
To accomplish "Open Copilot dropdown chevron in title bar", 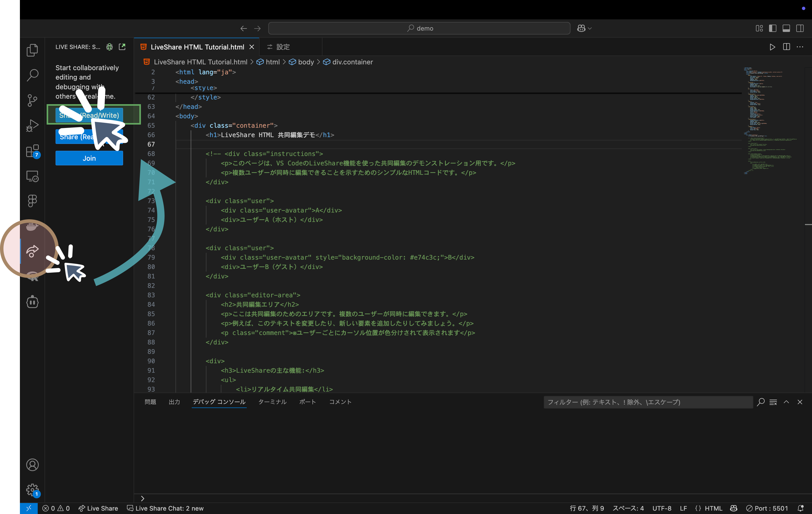I will coord(590,28).
